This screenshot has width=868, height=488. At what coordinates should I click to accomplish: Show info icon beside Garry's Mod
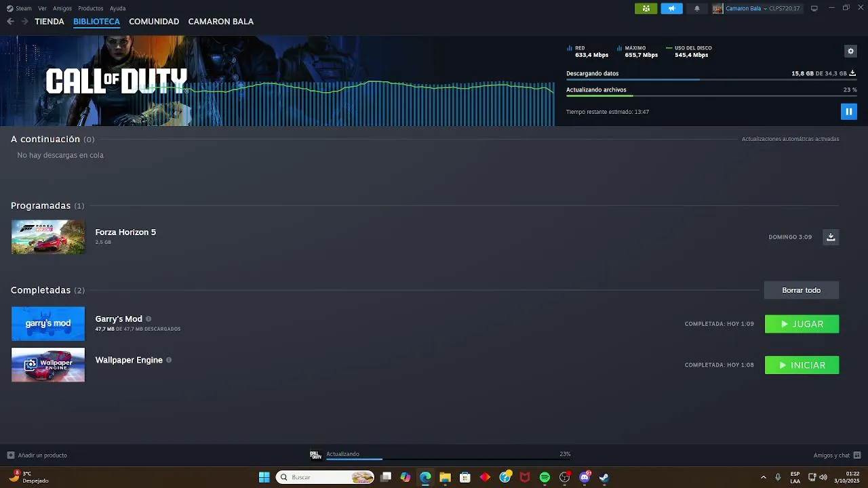click(x=149, y=319)
